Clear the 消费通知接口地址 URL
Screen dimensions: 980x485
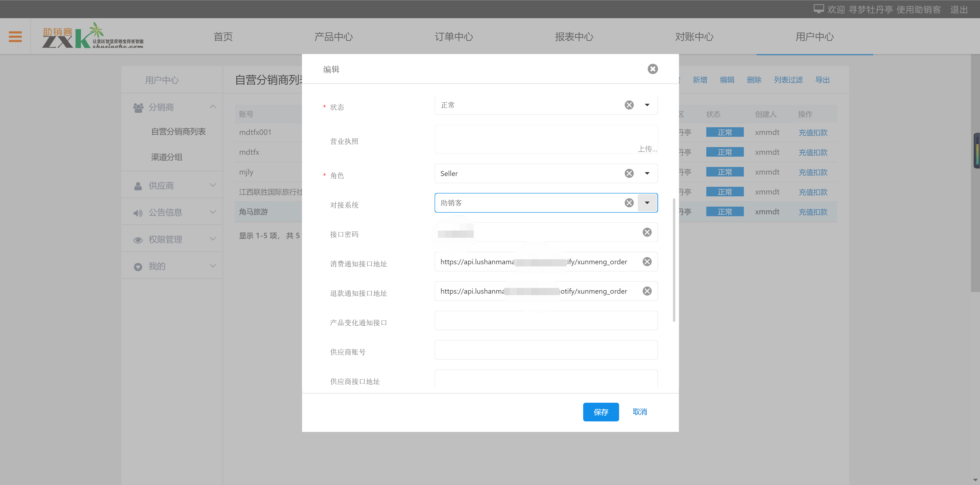pyautogui.click(x=647, y=262)
